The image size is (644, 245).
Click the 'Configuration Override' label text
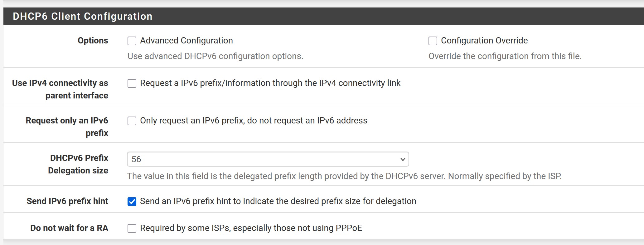click(484, 41)
